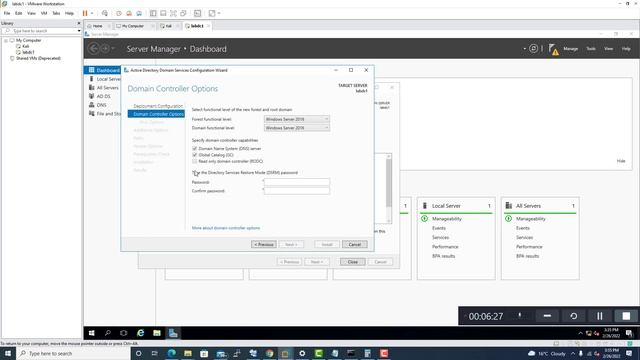Open the VMware Edit menu
The width and height of the screenshot is (640, 360).
(x=19, y=13)
